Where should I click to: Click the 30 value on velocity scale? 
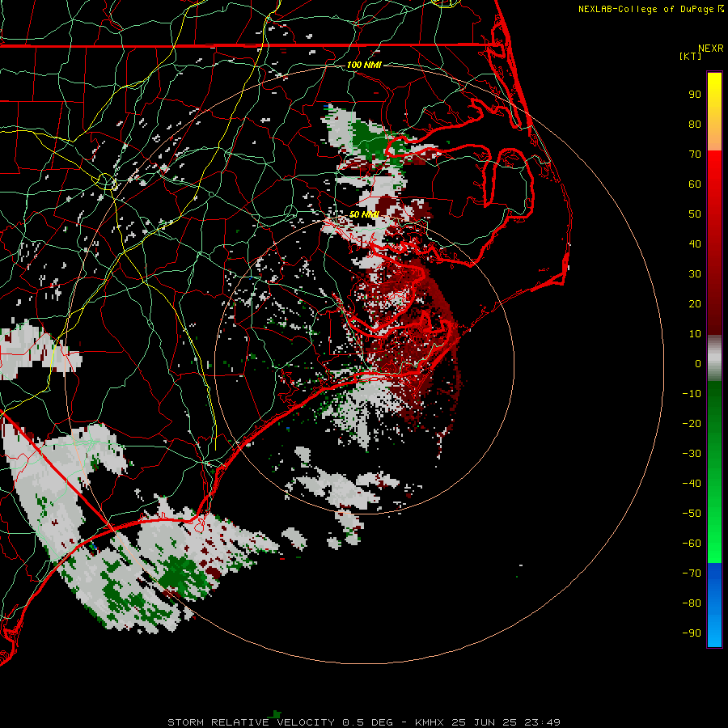(x=695, y=274)
